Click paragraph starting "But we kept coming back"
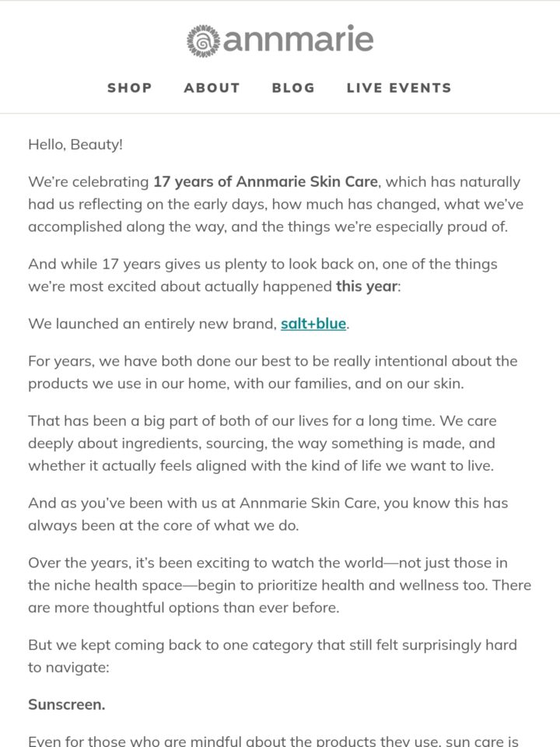The height and width of the screenshot is (747, 560). (272, 656)
